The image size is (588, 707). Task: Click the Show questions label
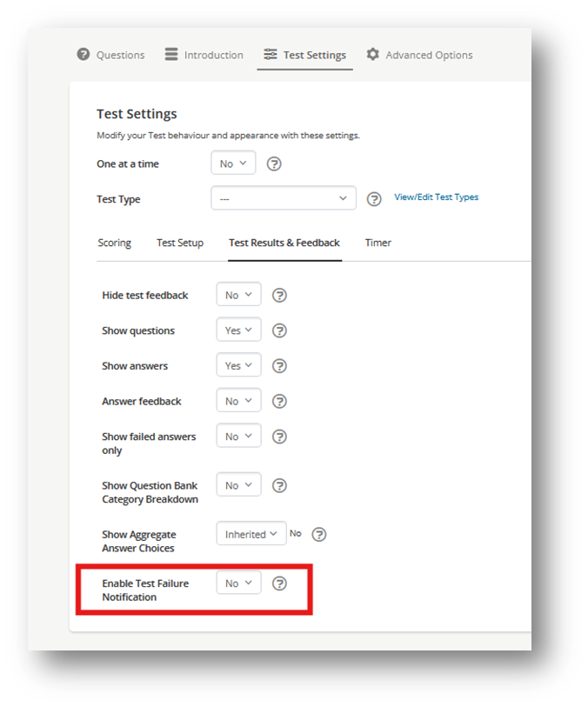pyautogui.click(x=138, y=331)
